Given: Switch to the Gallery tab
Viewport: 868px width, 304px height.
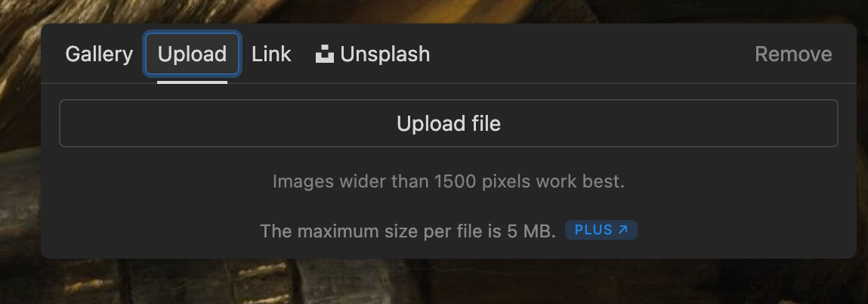Looking at the screenshot, I should click(99, 54).
